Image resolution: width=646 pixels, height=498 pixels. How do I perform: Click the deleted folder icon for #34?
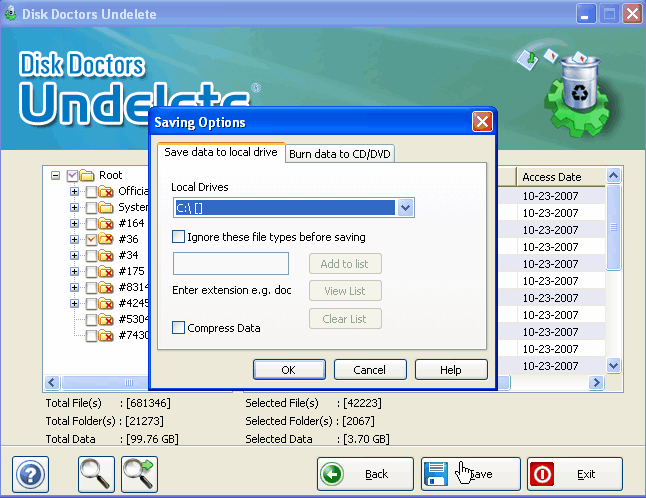click(x=106, y=255)
